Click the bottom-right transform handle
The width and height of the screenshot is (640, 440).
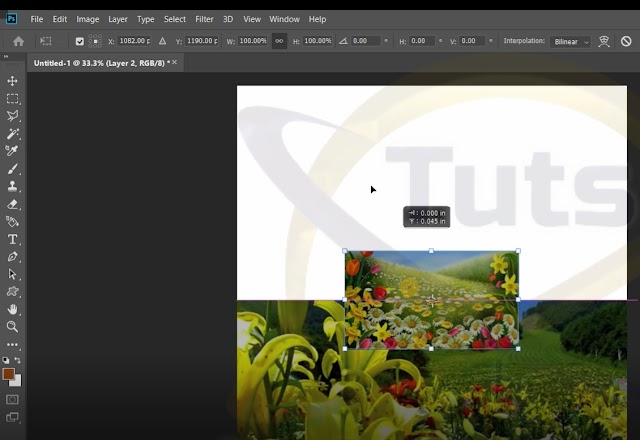(x=518, y=349)
